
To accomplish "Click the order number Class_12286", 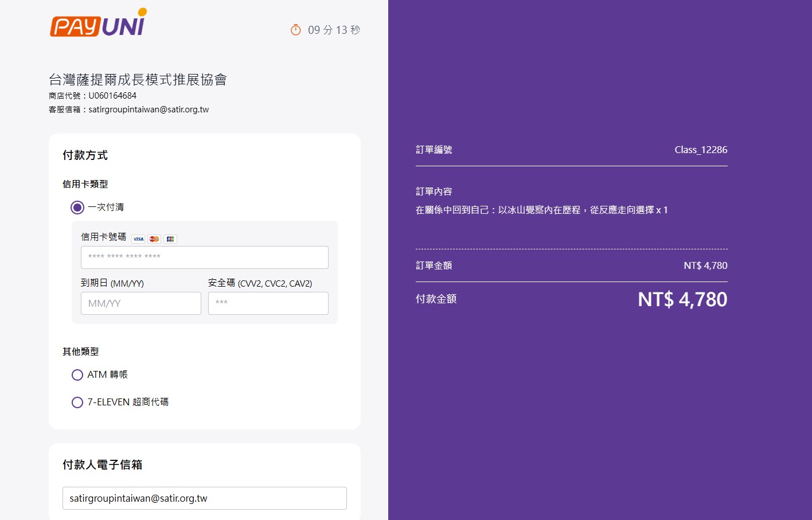I will [x=700, y=150].
